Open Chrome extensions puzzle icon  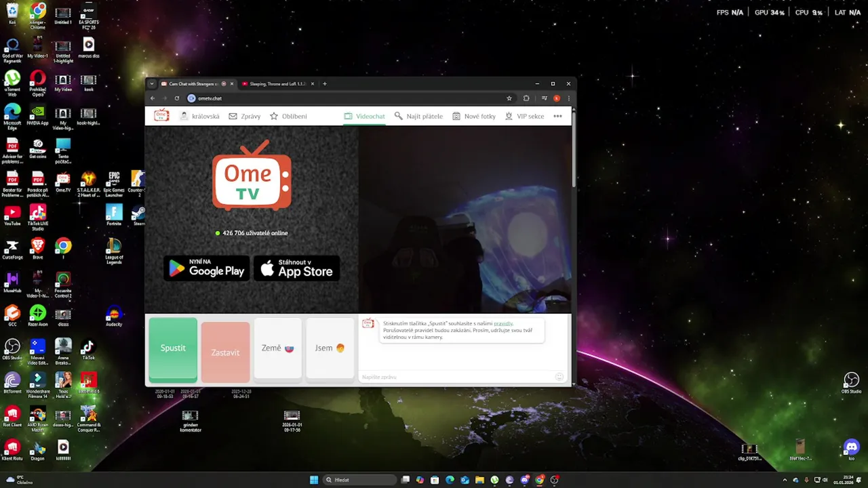526,98
